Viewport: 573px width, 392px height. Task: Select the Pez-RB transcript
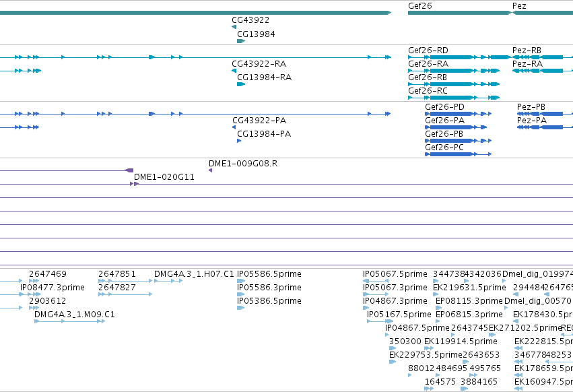(543, 57)
